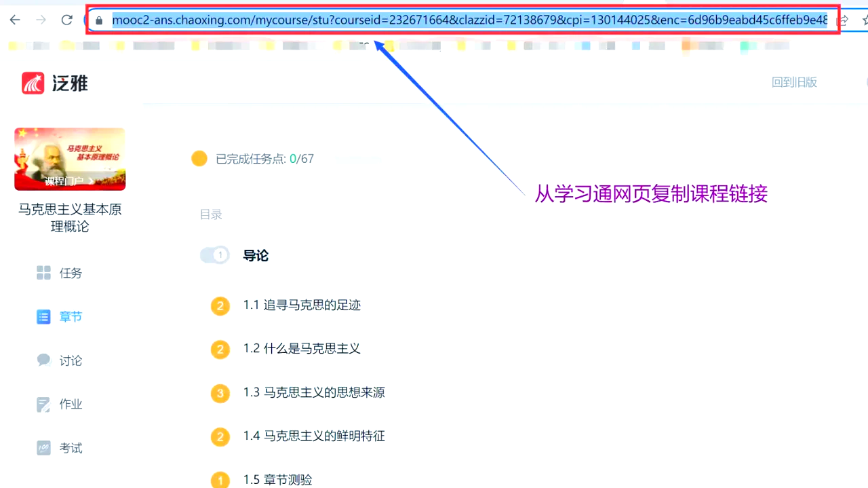Click the course title 马克思主义基本原理概论

tap(70, 218)
